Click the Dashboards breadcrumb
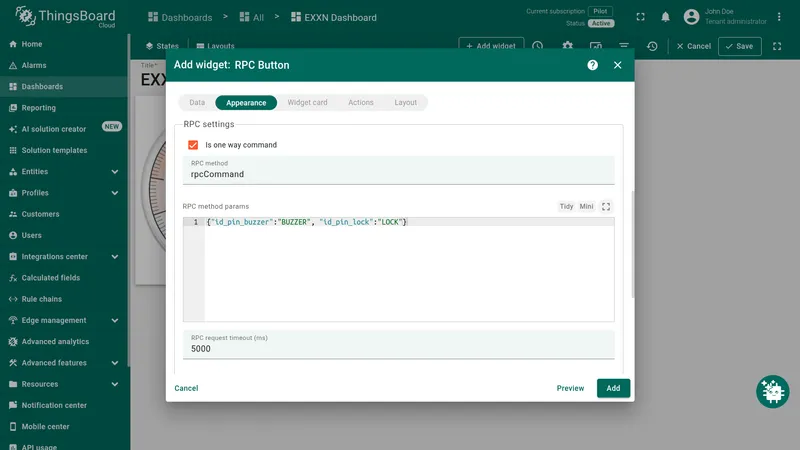Screen dimensions: 800x450 180,17
